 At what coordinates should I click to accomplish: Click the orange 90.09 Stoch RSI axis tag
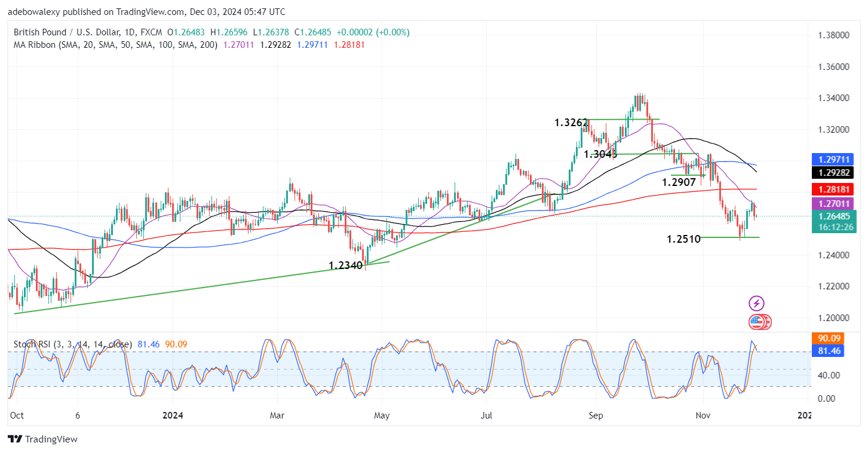(829, 339)
